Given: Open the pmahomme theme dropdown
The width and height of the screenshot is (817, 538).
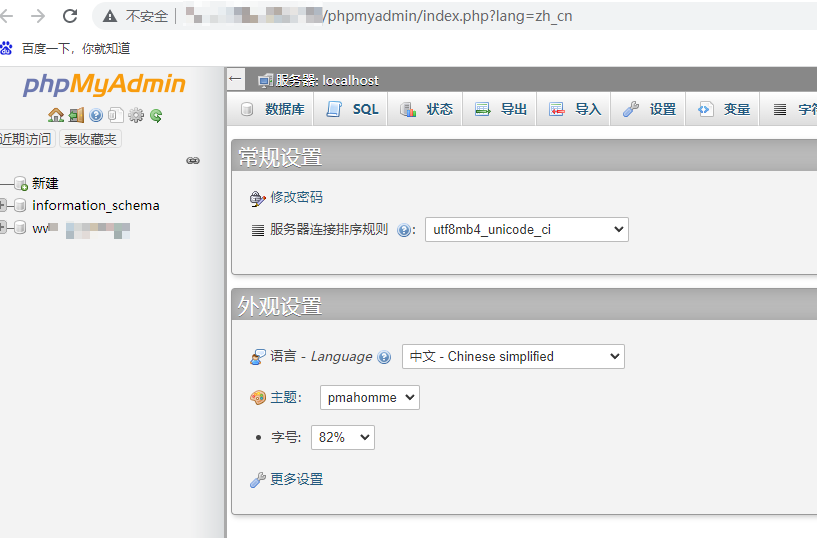Looking at the screenshot, I should tap(369, 397).
